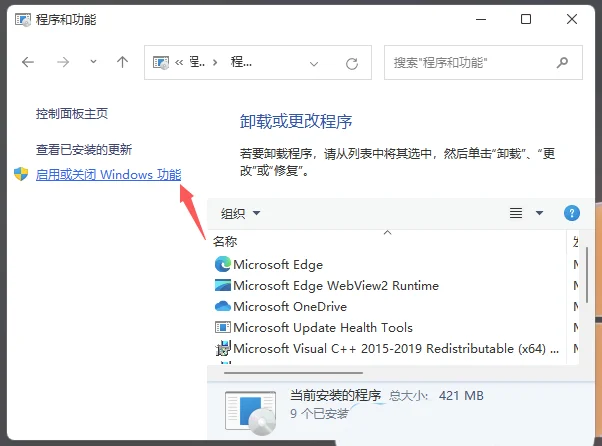Refresh the Programs and Features list
The height and width of the screenshot is (446, 602).
352,64
